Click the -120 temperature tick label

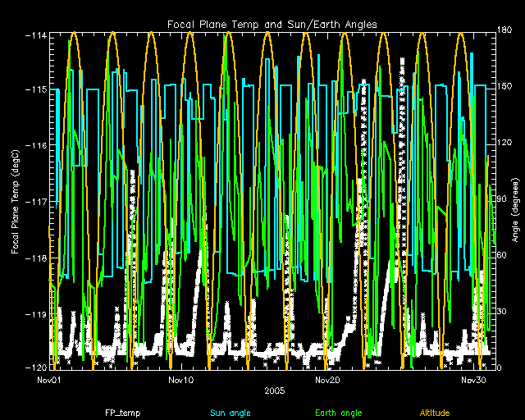34,367
